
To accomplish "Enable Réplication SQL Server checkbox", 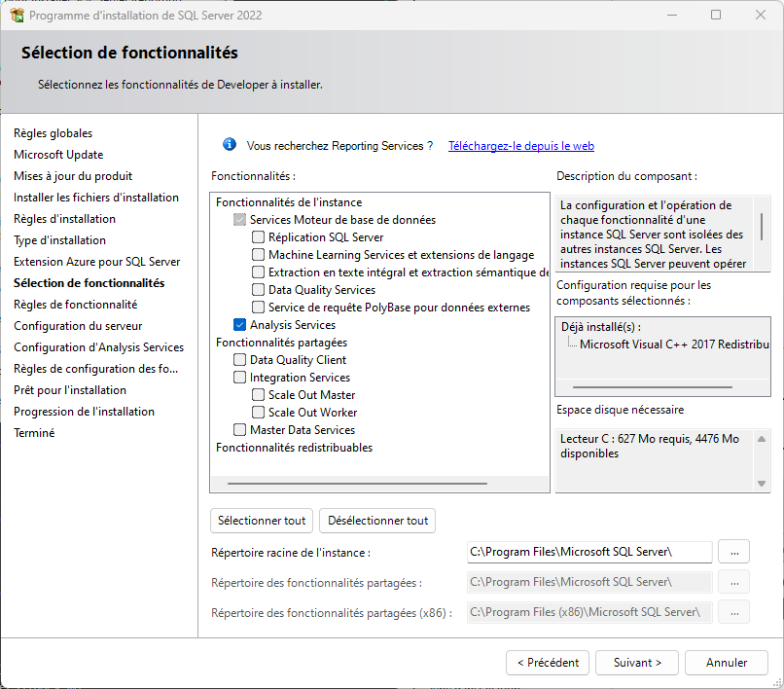I will [258, 237].
